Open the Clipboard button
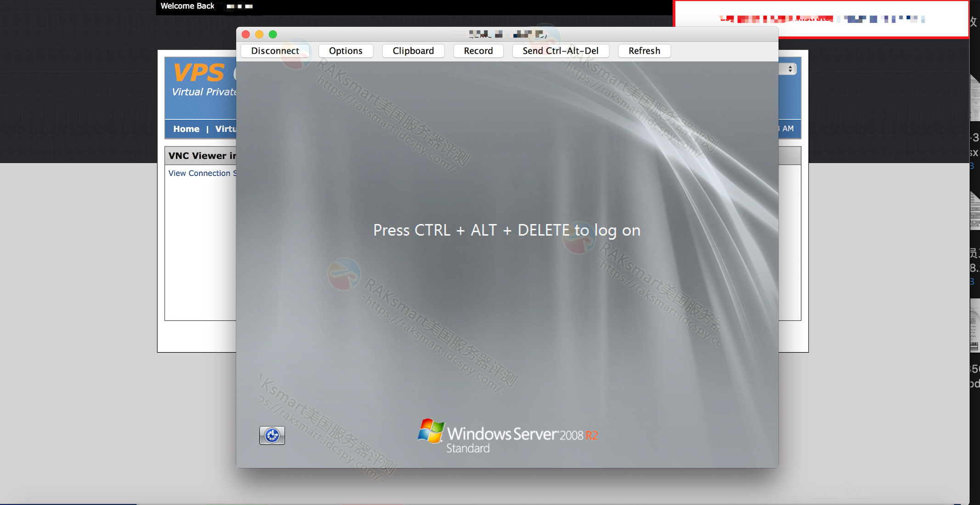This screenshot has height=505, width=980. tap(413, 51)
